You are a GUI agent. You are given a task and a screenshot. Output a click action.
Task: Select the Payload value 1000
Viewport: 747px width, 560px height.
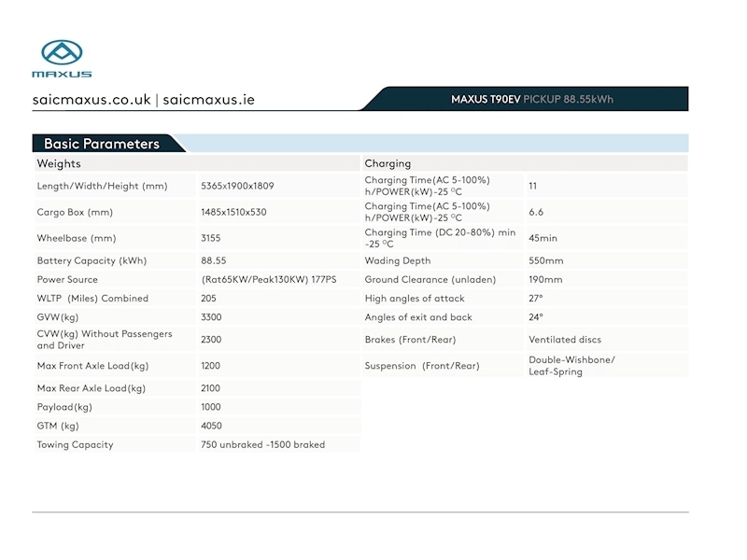click(213, 407)
